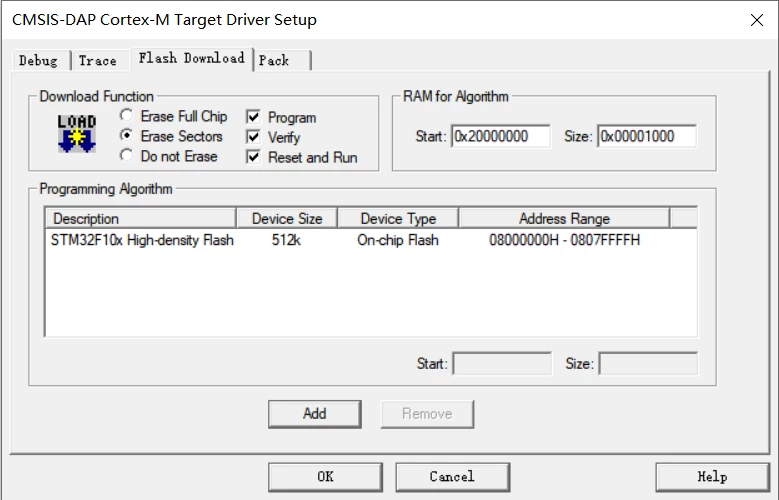Close the Target Driver Setup dialog
The image size is (779, 500).
757,20
